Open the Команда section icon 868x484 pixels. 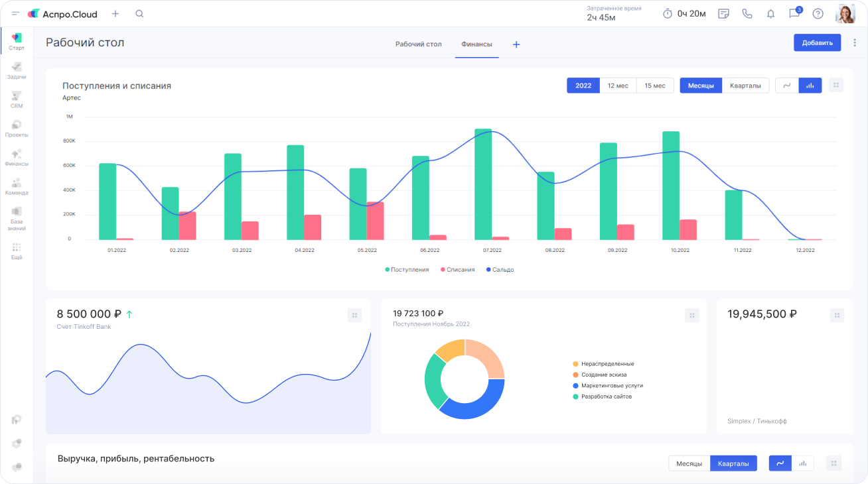pyautogui.click(x=17, y=186)
